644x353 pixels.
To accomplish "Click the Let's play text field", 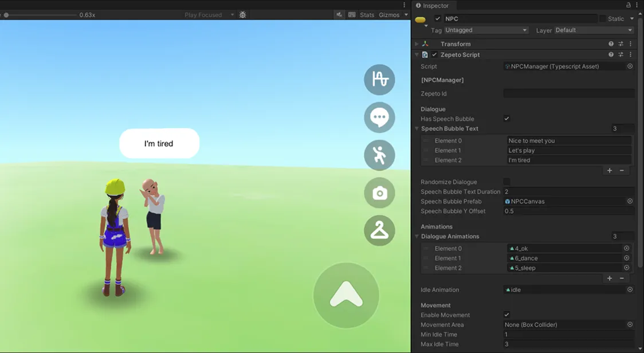I will tap(570, 150).
